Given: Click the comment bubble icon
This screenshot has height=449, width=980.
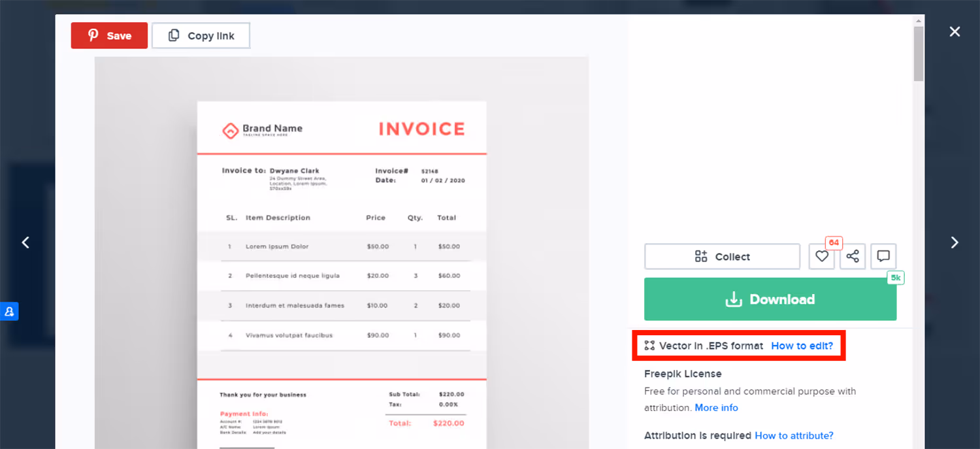Looking at the screenshot, I should point(883,256).
